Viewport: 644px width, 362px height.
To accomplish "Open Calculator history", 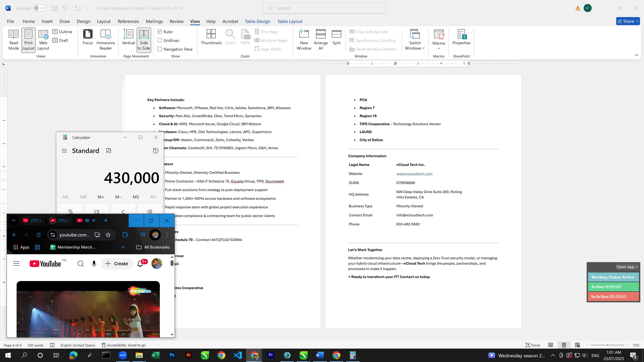I will (155, 151).
